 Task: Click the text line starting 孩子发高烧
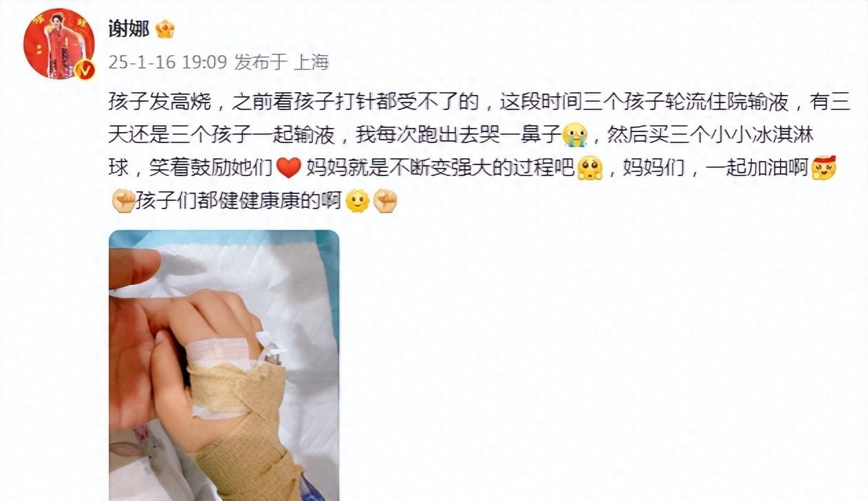coord(479,103)
